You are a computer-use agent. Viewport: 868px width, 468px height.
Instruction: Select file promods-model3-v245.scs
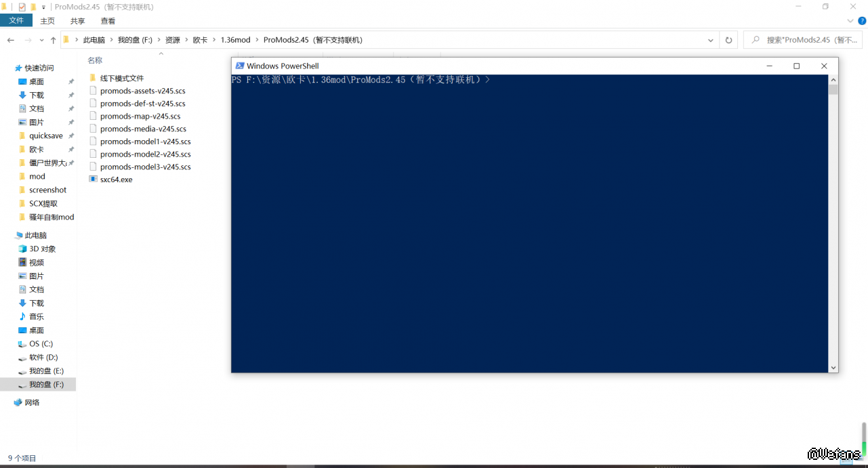point(145,167)
